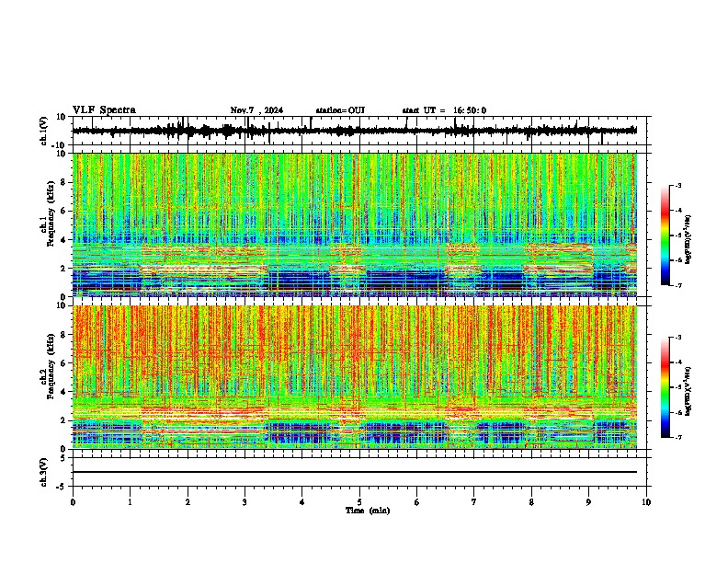The width and height of the screenshot is (728, 563).
Task: Click the ch.1 frequency tick label "8"
Action: 63,182
